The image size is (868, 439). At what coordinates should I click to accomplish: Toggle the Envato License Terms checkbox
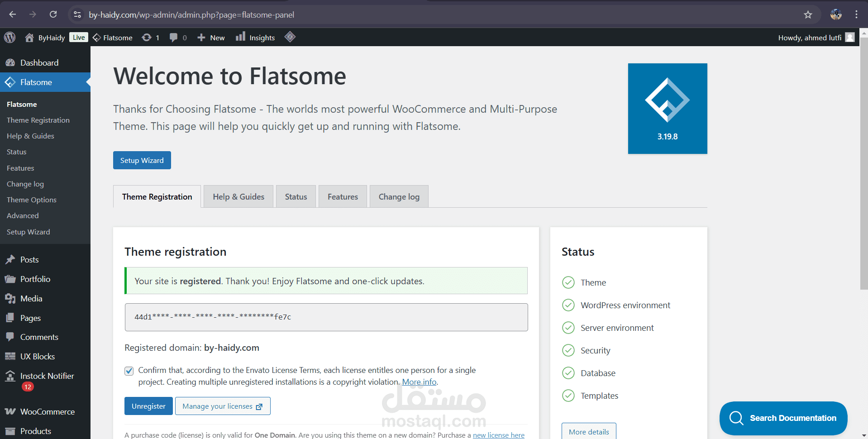(129, 371)
